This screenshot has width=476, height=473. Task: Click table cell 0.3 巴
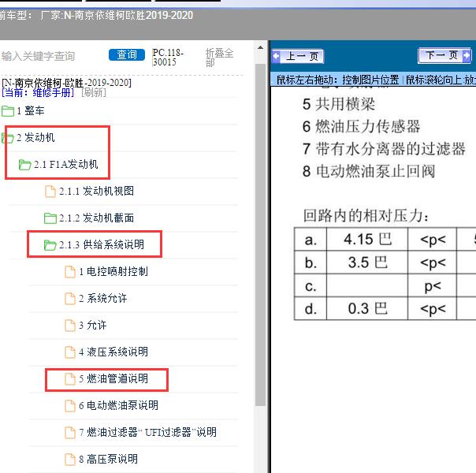[367, 309]
